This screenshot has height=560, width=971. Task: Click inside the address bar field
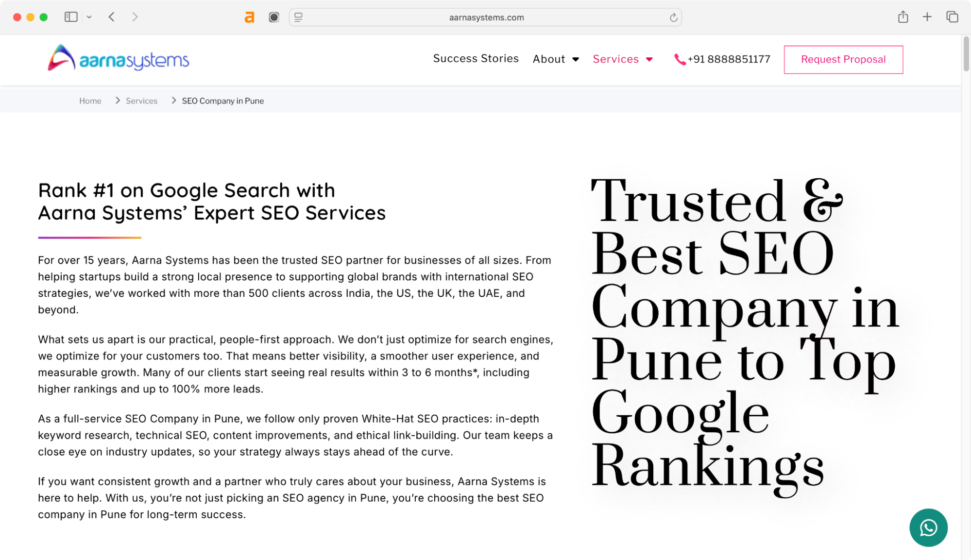[x=486, y=17]
